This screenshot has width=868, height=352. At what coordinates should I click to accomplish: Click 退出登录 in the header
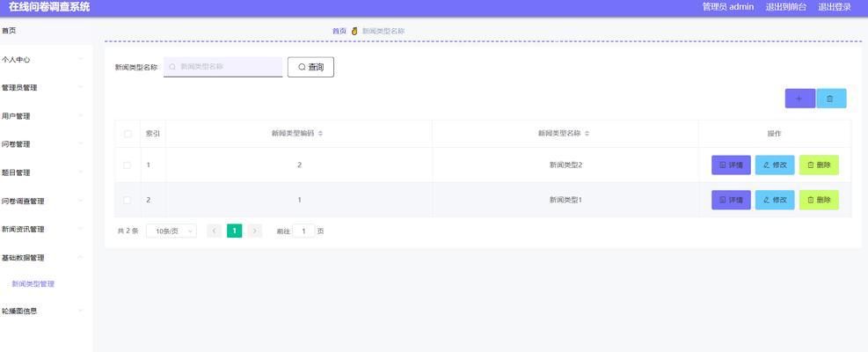pos(835,7)
